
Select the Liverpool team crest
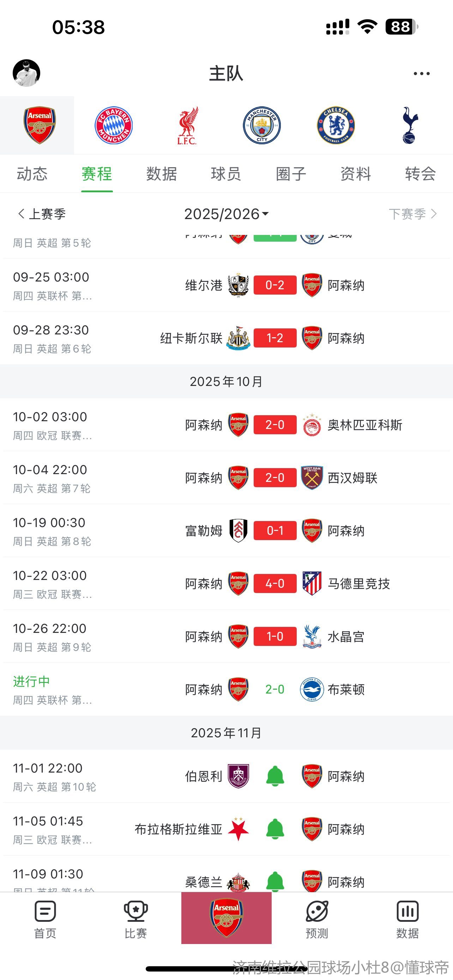[187, 125]
